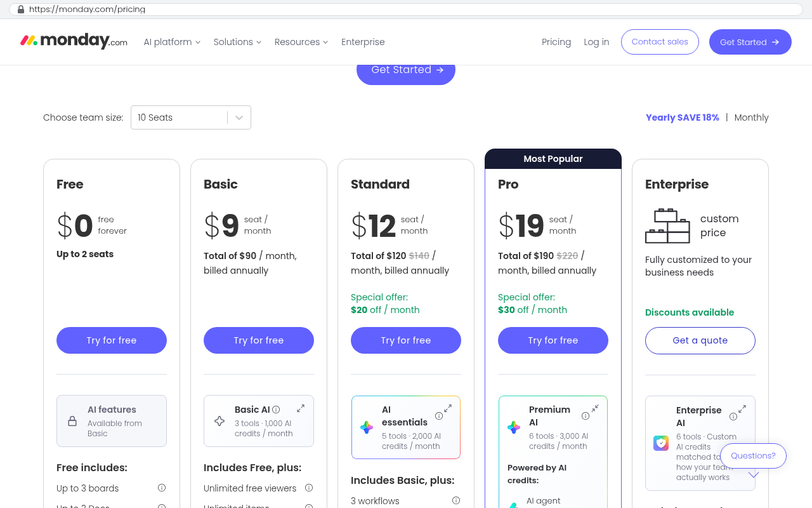The image size is (812, 508).
Task: Click the Enterprise AI shield icon
Action: tap(661, 443)
